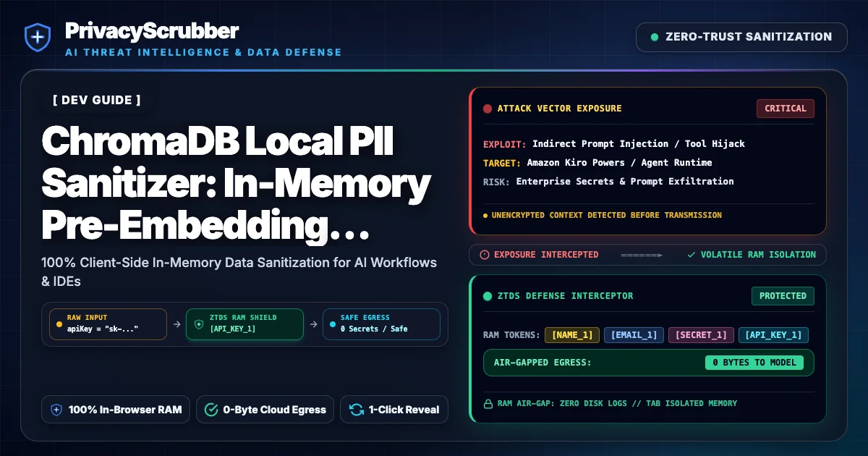This screenshot has height=456, width=868.
Task: Select the SAFE EGRESS step box
Action: (380, 324)
